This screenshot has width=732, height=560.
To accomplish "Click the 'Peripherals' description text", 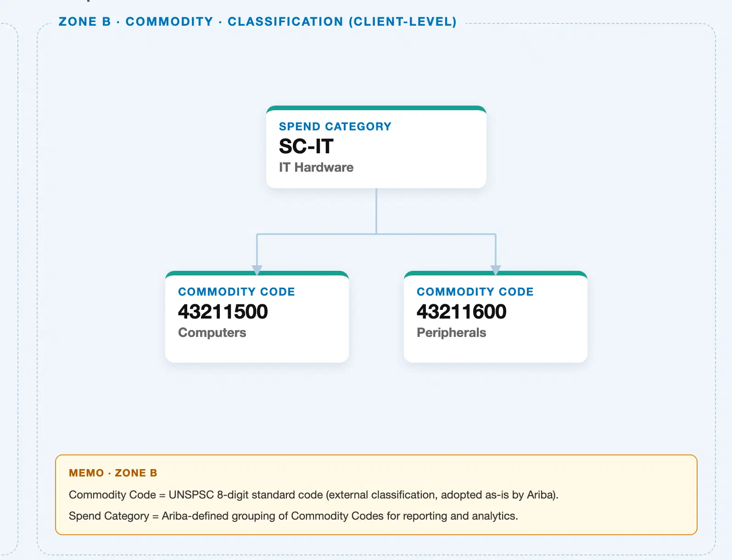I will (x=451, y=333).
